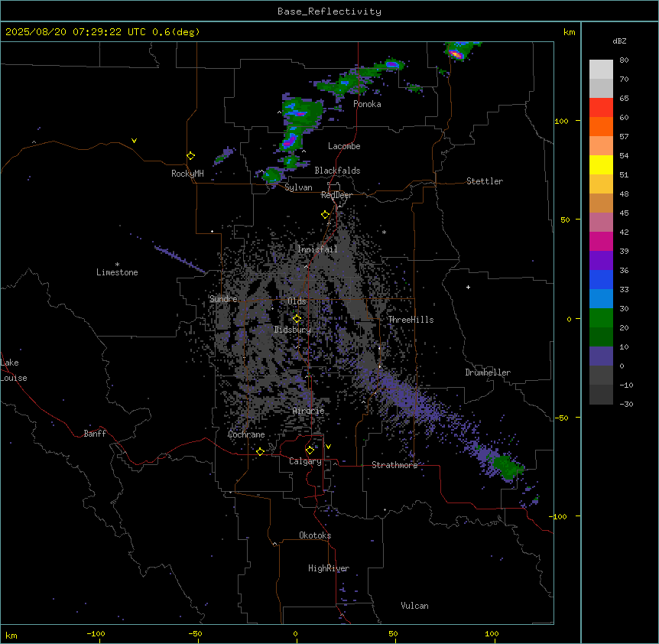Click the RedDeer city label

336,195
